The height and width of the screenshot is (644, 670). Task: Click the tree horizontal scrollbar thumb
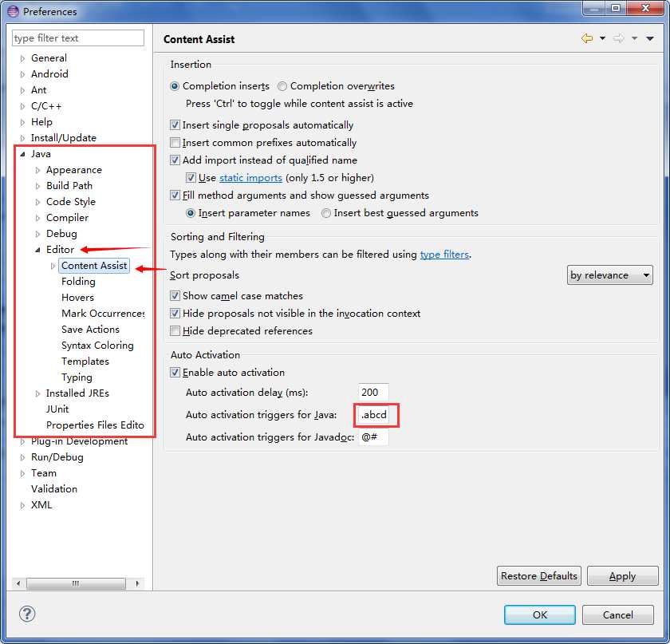coord(76,583)
